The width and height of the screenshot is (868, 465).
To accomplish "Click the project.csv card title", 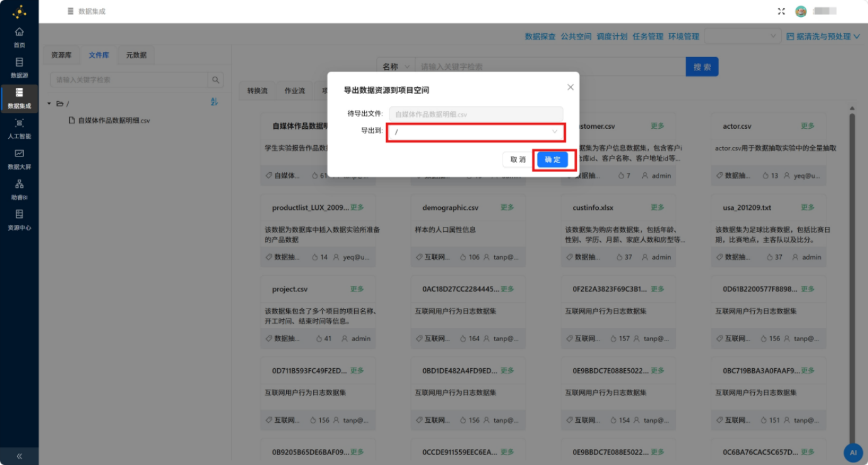I will pyautogui.click(x=289, y=290).
